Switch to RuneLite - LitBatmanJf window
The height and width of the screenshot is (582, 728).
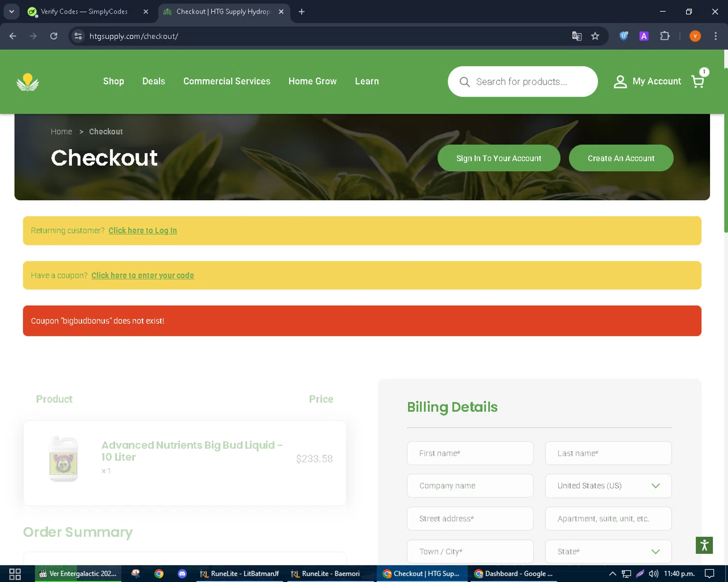point(239,574)
